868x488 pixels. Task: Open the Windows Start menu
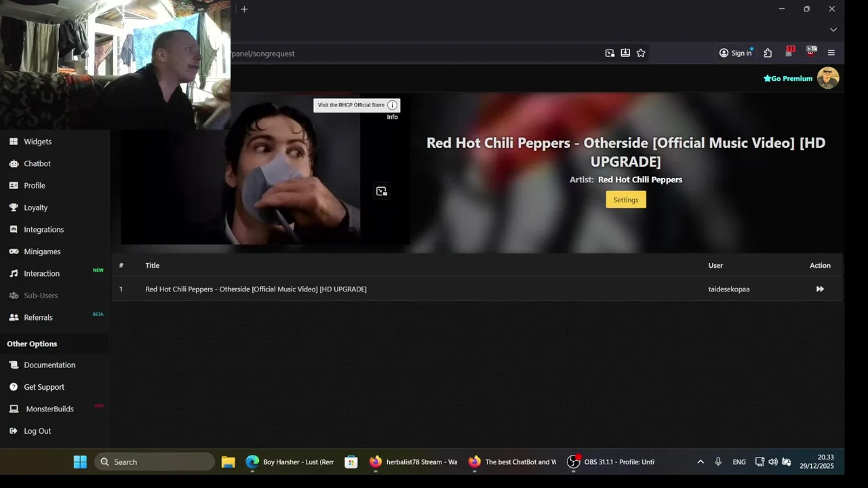[80, 462]
